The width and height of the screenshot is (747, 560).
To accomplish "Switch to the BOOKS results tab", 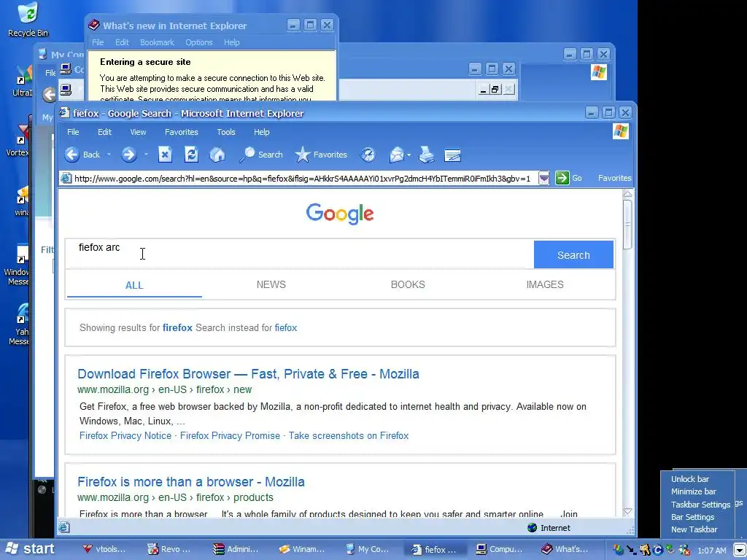I will (x=408, y=284).
